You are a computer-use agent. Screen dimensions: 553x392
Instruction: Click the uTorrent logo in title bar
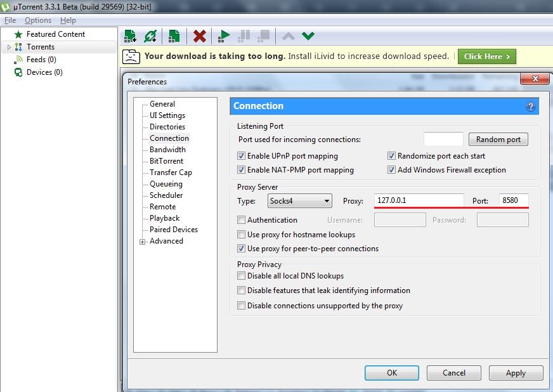pyautogui.click(x=5, y=6)
